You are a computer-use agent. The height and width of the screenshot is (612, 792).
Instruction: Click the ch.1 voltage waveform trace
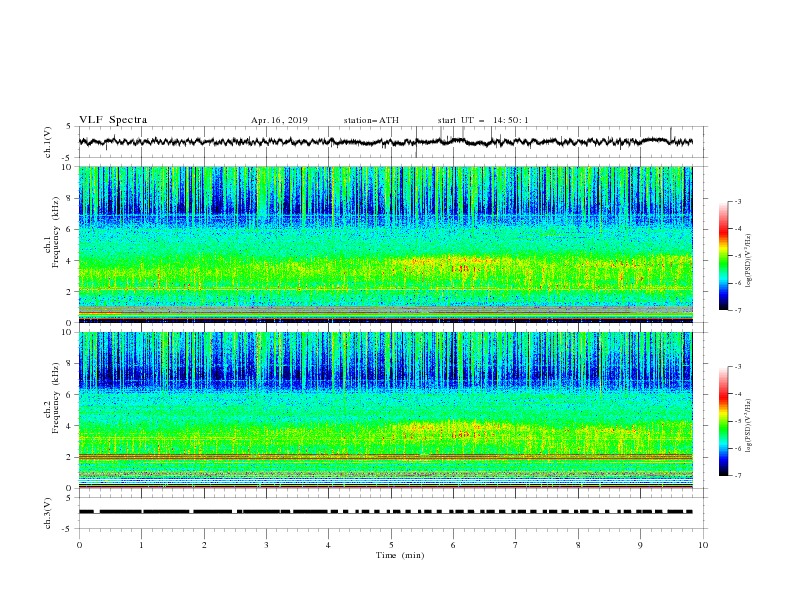tap(385, 142)
